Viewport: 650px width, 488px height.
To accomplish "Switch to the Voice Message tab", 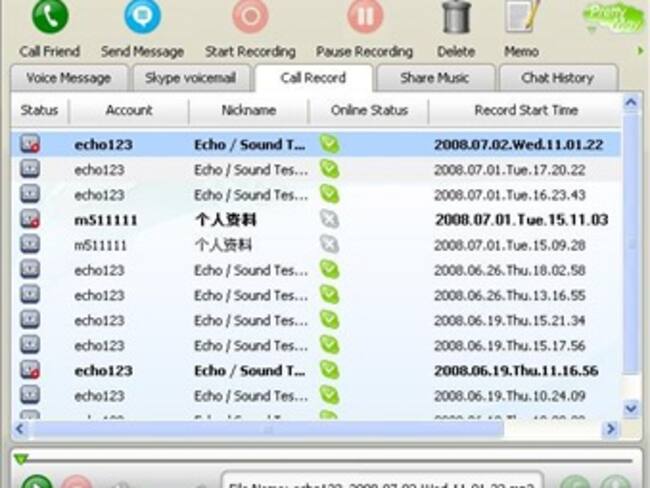I will [69, 78].
